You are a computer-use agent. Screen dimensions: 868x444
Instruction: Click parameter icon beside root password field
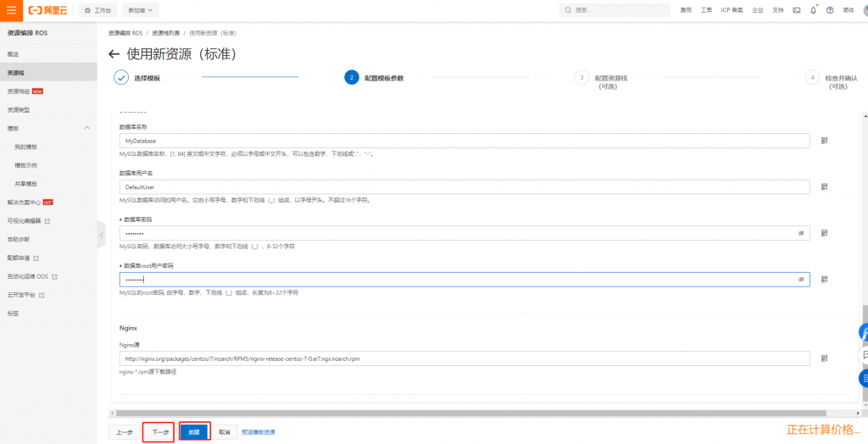click(x=824, y=279)
